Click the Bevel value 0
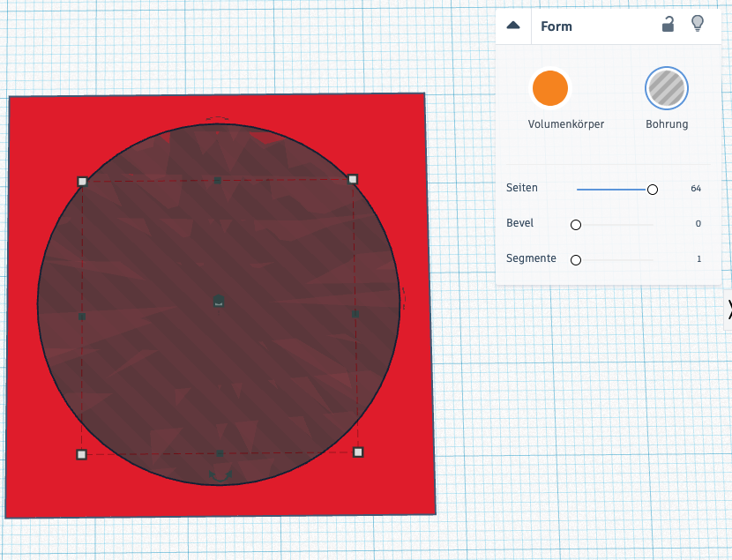The height and width of the screenshot is (560, 732). [x=698, y=223]
